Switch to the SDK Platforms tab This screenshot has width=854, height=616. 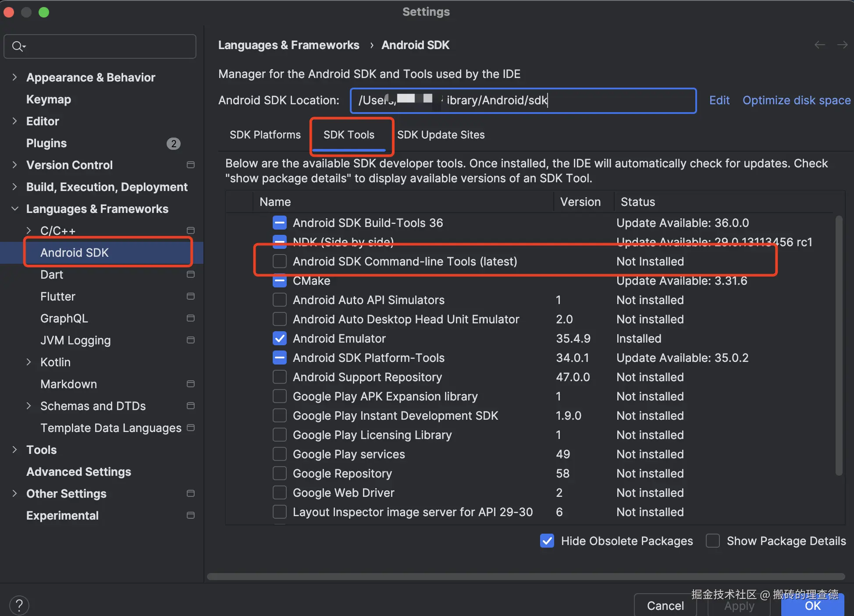click(x=265, y=135)
